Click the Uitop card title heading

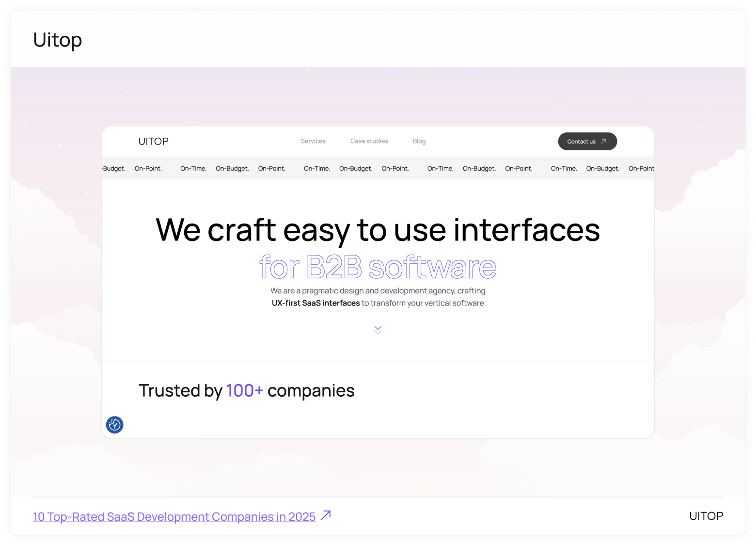58,40
